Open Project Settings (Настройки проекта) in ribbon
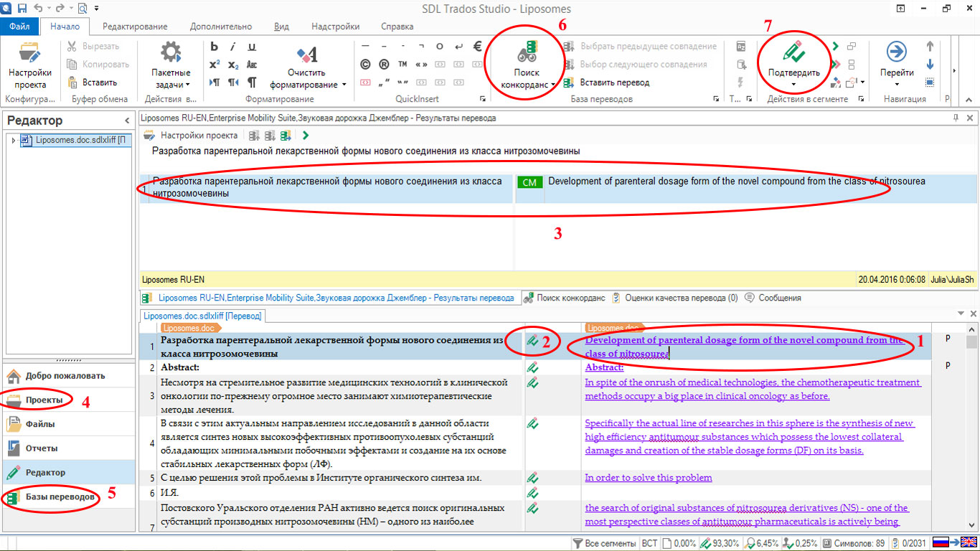The width and height of the screenshot is (980, 551). [29, 66]
